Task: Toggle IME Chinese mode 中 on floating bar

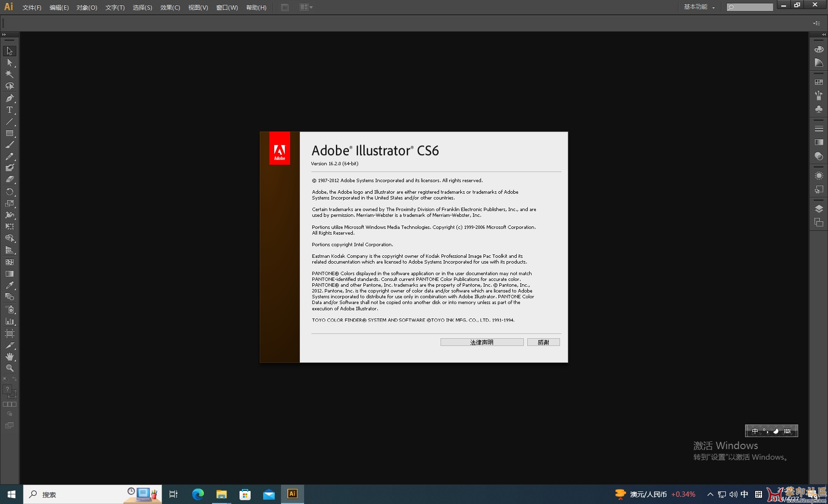Action: point(755,431)
